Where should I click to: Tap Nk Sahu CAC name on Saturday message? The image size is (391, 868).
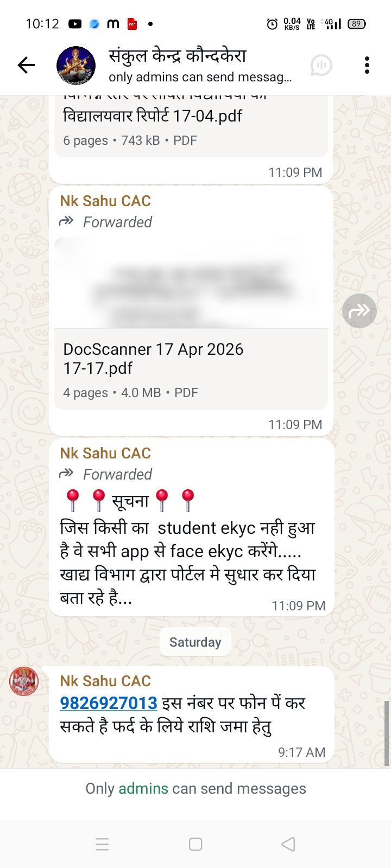[x=105, y=681]
